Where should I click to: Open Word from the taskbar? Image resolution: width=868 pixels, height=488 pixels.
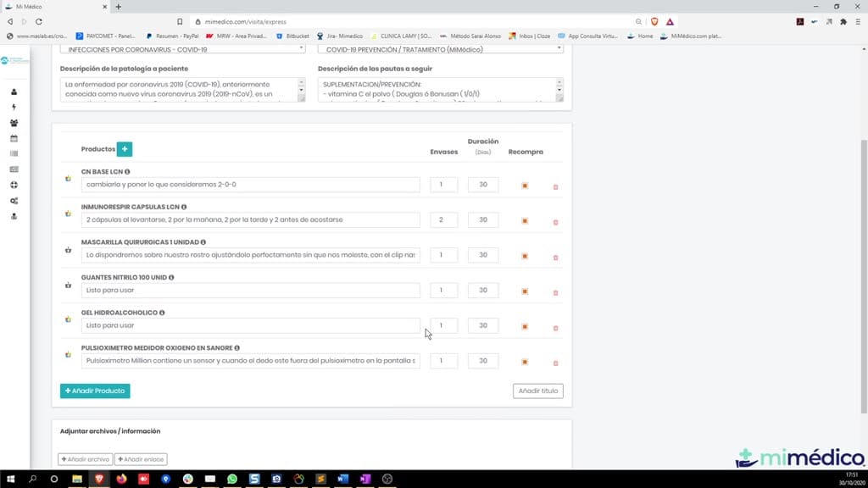(342, 480)
